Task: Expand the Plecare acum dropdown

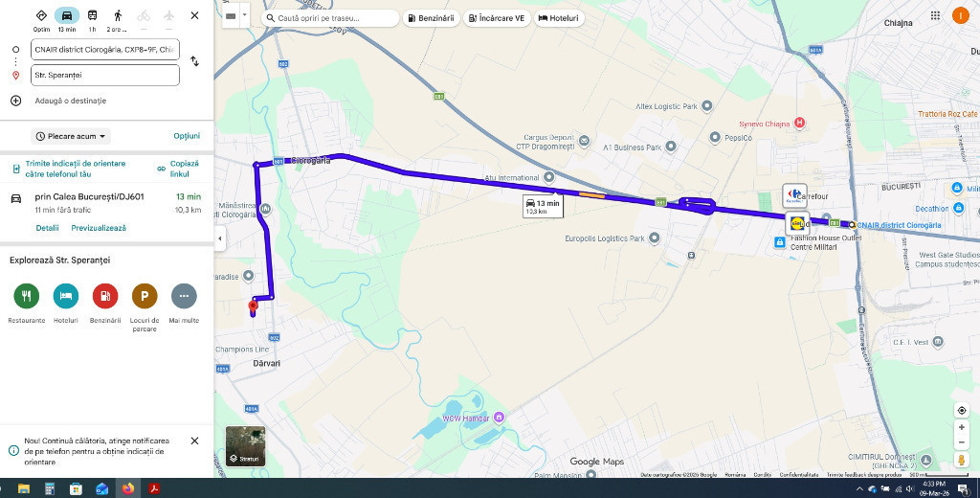Action: click(71, 136)
